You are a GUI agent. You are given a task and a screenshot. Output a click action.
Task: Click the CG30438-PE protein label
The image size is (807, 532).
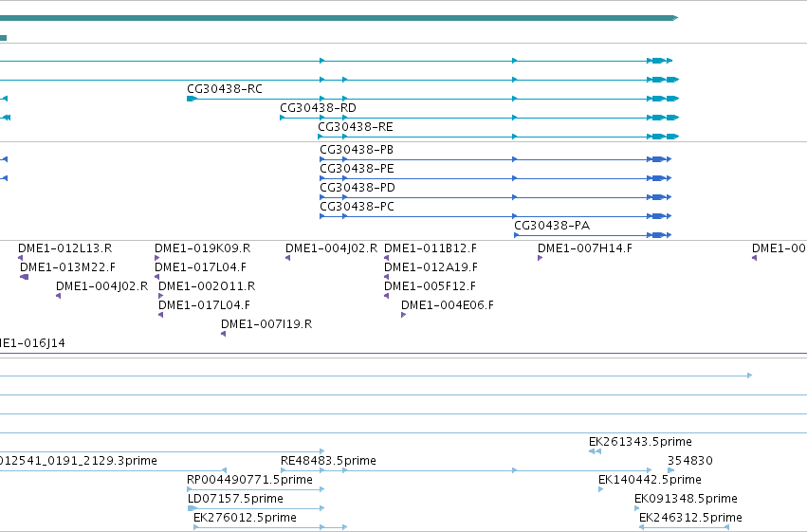357,169
